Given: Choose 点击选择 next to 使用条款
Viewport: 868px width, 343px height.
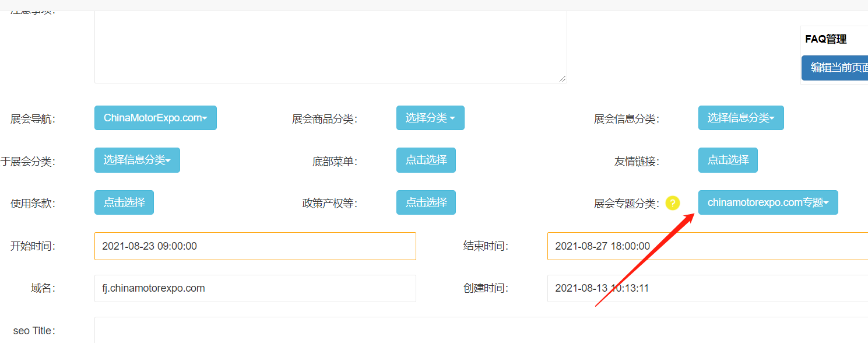Looking at the screenshot, I should coord(124,202).
